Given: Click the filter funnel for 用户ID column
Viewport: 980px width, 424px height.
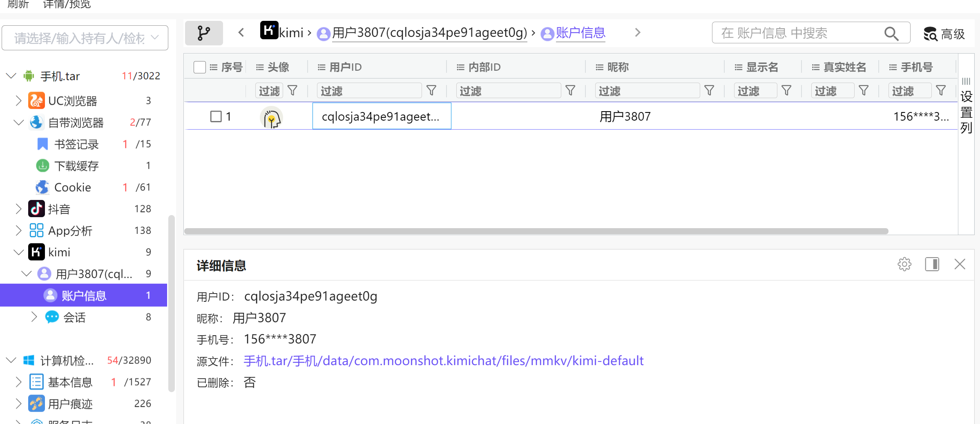Looking at the screenshot, I should (431, 90).
